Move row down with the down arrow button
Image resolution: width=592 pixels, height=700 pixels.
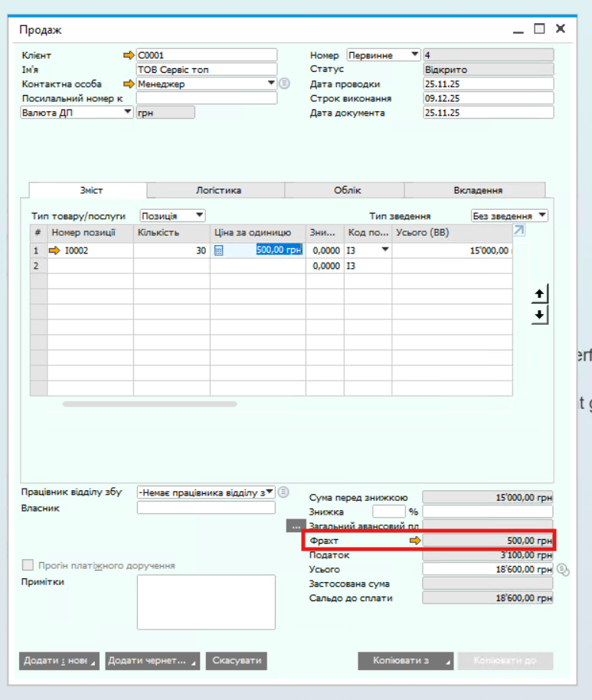coord(539,314)
